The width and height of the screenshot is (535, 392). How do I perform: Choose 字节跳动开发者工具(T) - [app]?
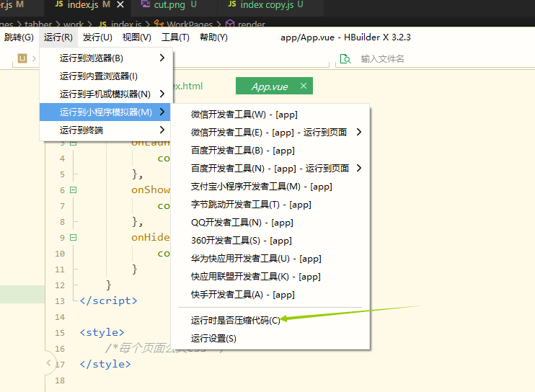pos(270,205)
